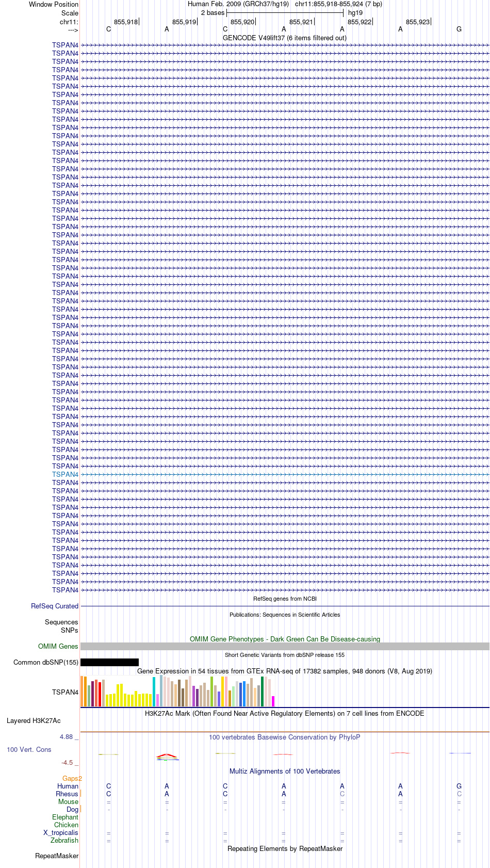
Task: Select the Mouse species label
Action: coord(68,801)
